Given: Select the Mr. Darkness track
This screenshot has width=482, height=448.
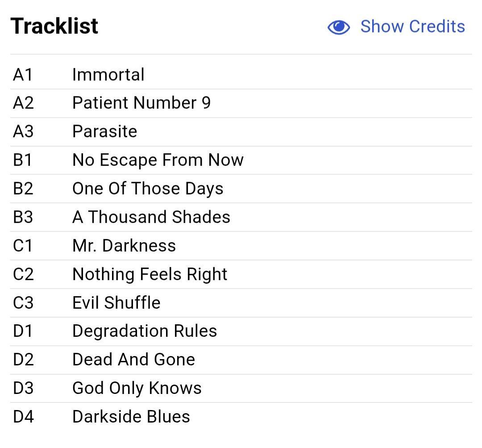Looking at the screenshot, I should (x=124, y=246).
